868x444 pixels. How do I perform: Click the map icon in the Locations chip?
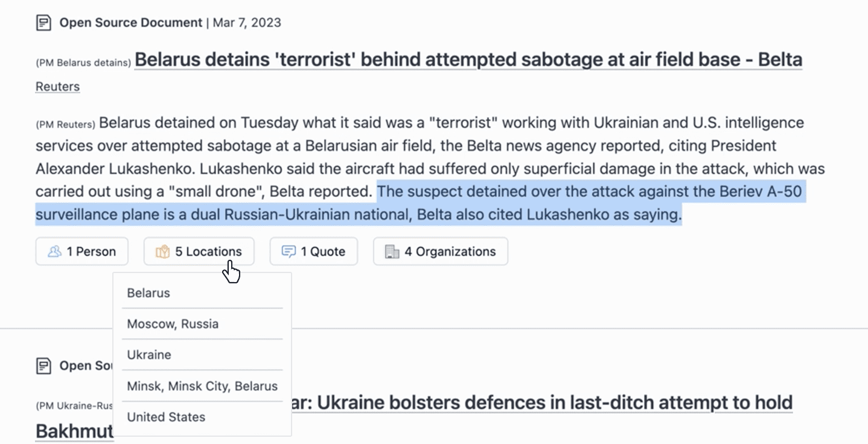tap(162, 251)
